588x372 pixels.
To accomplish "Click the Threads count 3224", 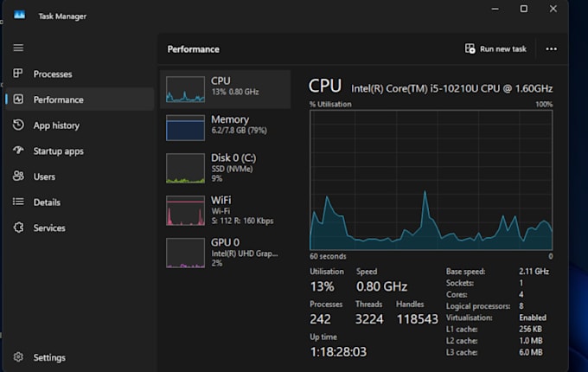I will [369, 319].
